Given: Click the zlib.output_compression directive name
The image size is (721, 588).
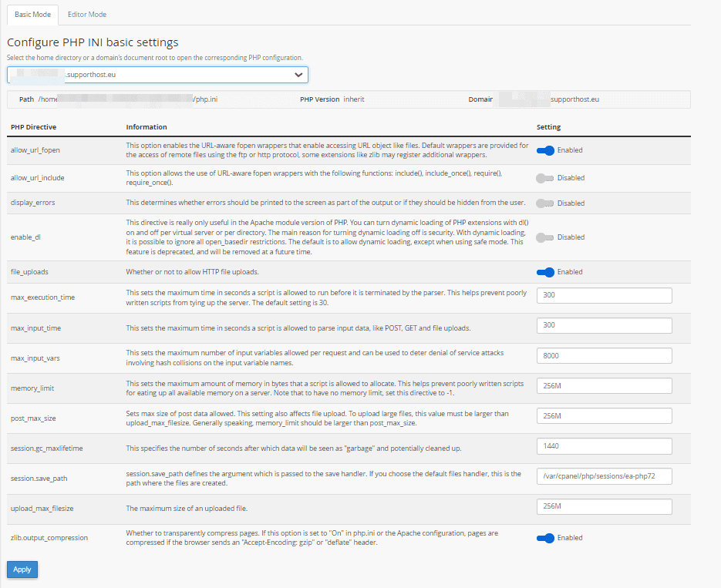Looking at the screenshot, I should click(x=49, y=538).
